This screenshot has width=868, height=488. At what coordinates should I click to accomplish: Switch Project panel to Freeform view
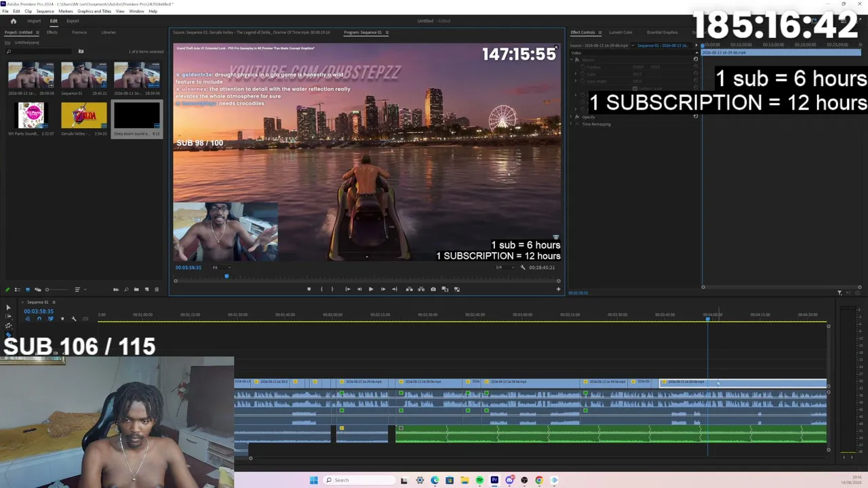click(x=37, y=289)
